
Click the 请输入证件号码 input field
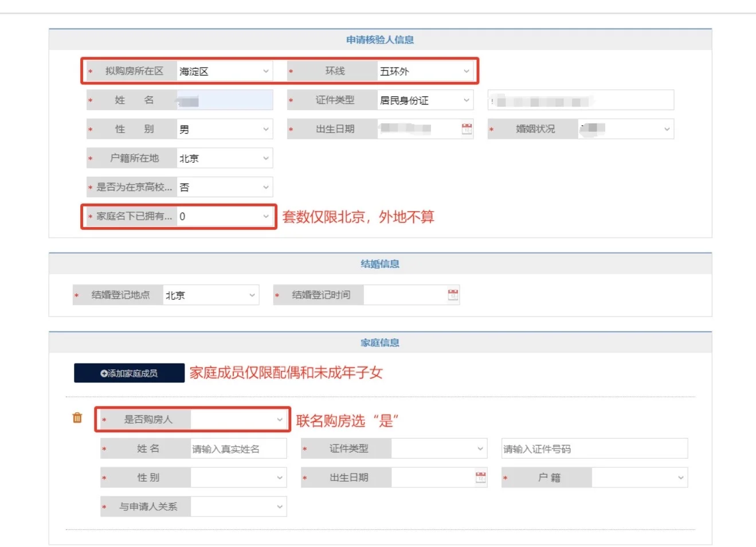tap(594, 448)
